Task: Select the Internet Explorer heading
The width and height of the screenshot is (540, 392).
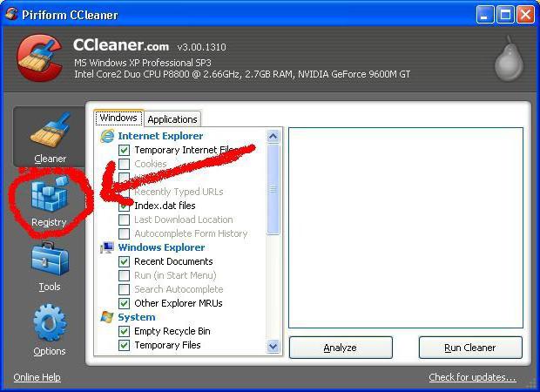Action: pos(160,136)
